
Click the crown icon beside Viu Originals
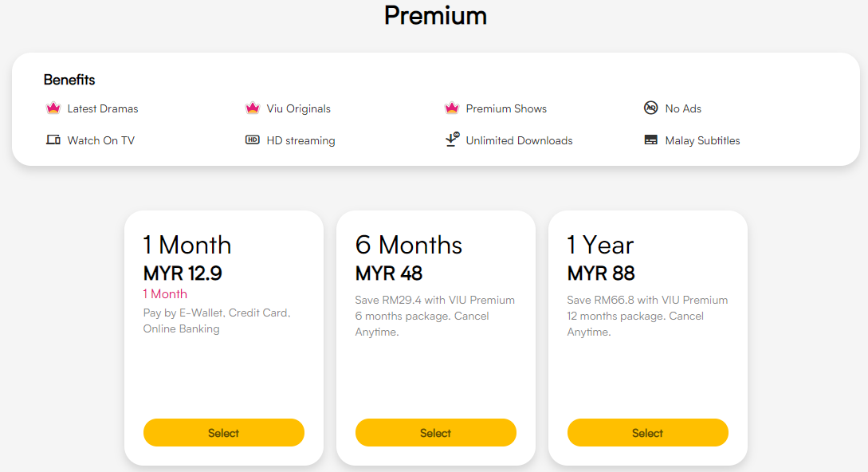[253, 108]
